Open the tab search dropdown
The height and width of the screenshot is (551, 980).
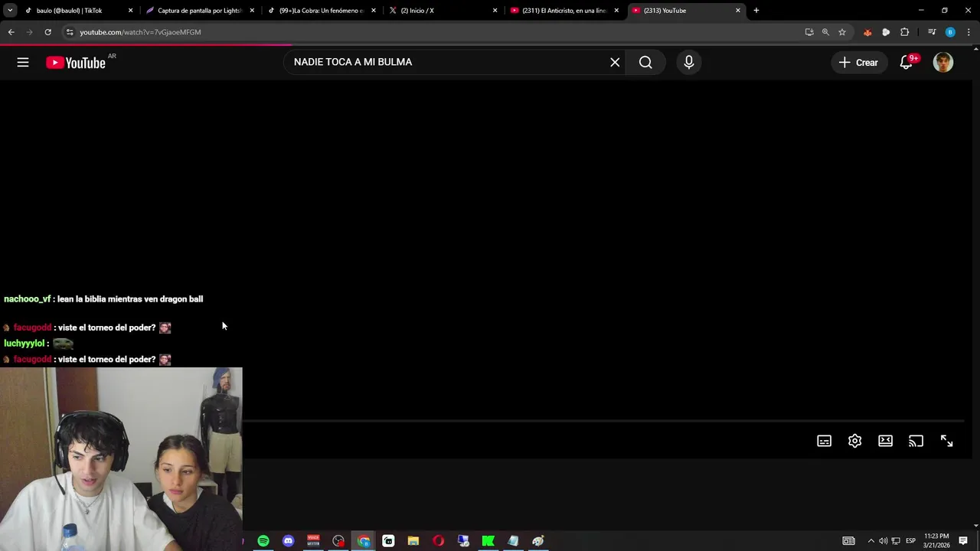point(10,11)
